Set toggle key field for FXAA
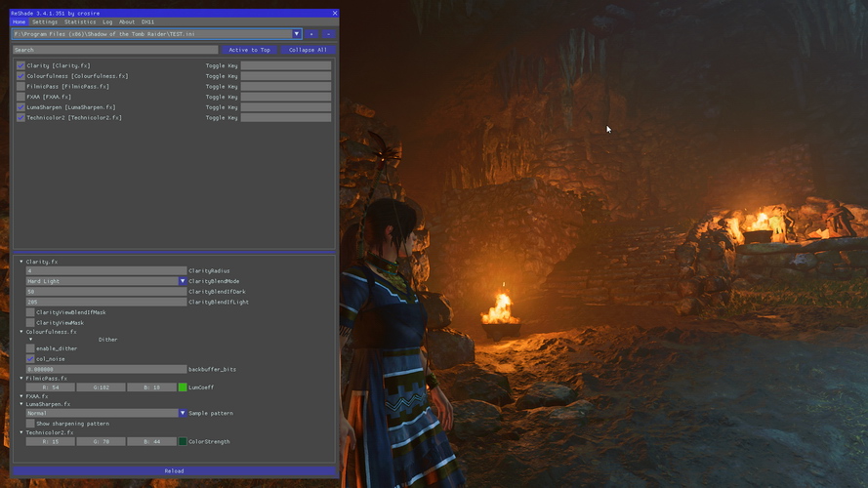 286,97
